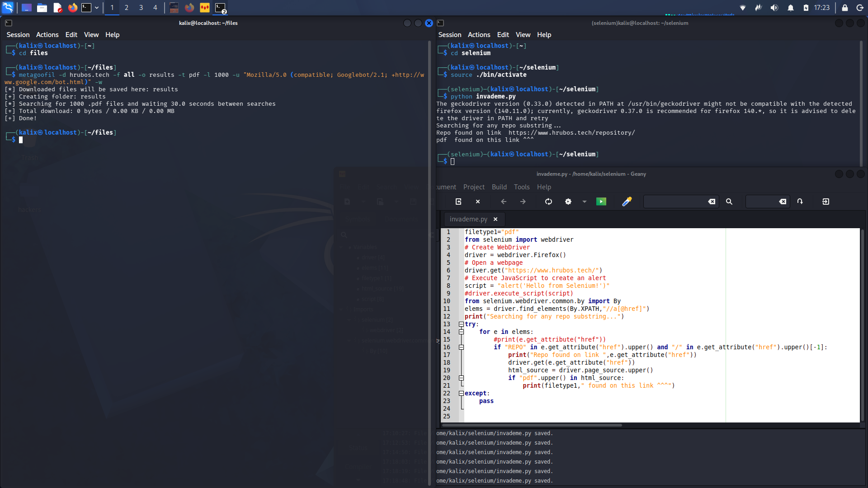Collapse the REPO if-statement fold marker
868x488 pixels.
(x=461, y=347)
